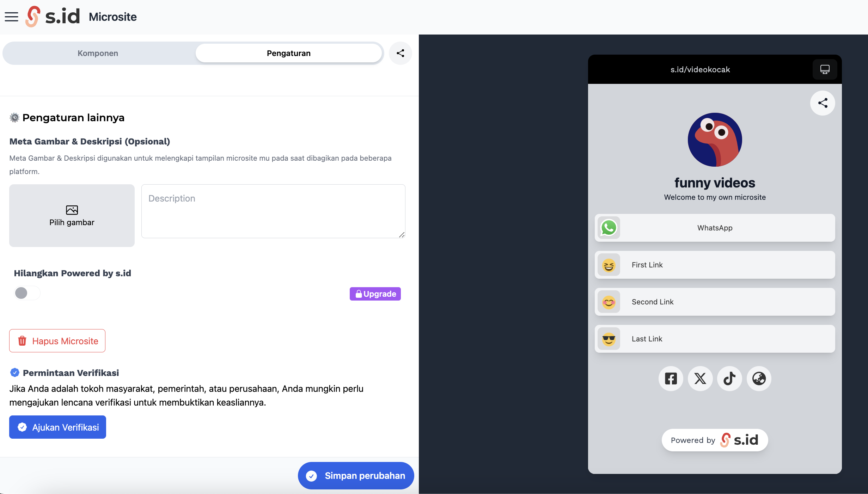
Task: Open the Facebook icon in preview
Action: point(671,378)
